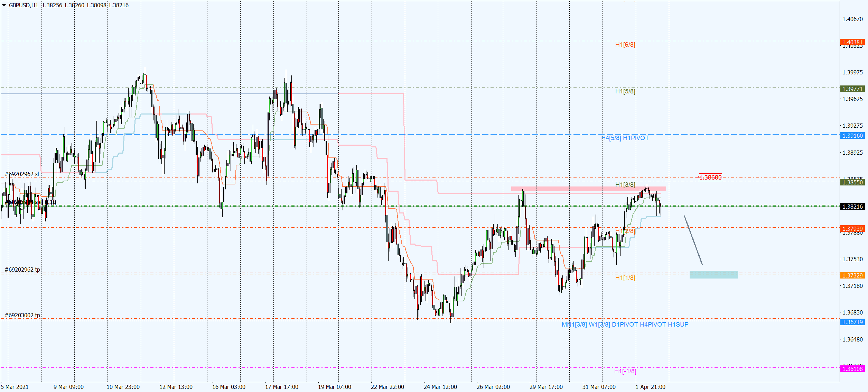Image resolution: width=868 pixels, height=392 pixels.
Task: Click the 1.40381 price tag on axis
Action: 852,42
